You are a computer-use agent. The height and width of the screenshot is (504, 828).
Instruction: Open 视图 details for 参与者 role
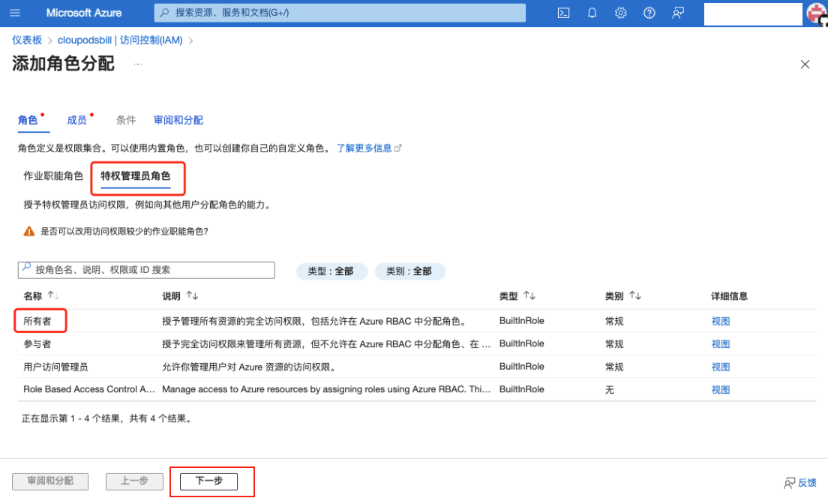(x=720, y=344)
